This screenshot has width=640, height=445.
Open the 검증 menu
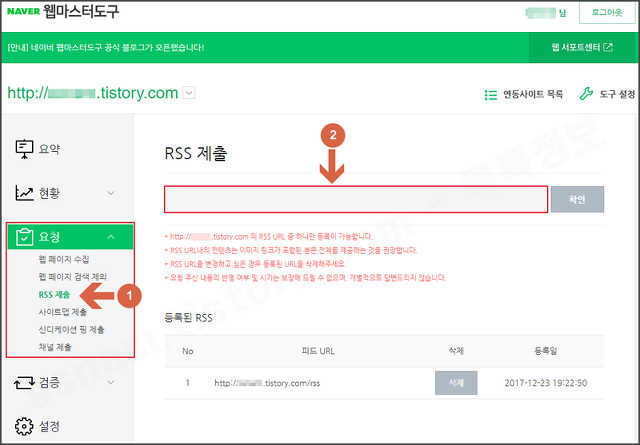(49, 383)
